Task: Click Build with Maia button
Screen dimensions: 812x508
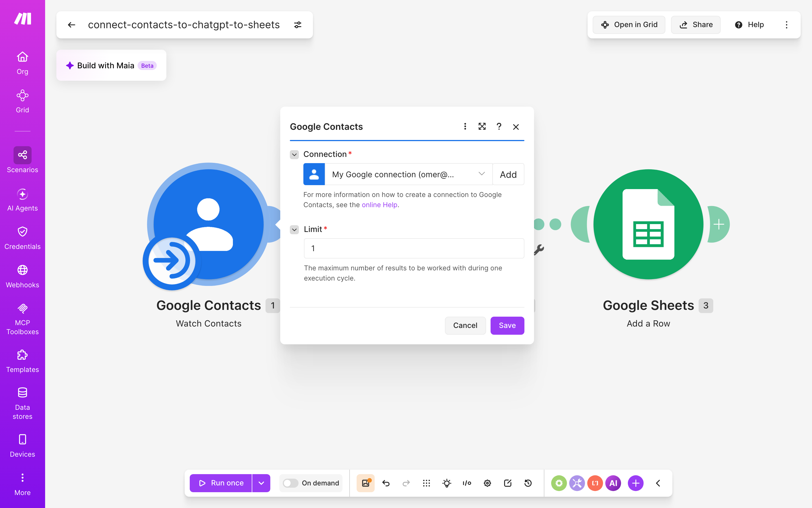Action: click(111, 65)
